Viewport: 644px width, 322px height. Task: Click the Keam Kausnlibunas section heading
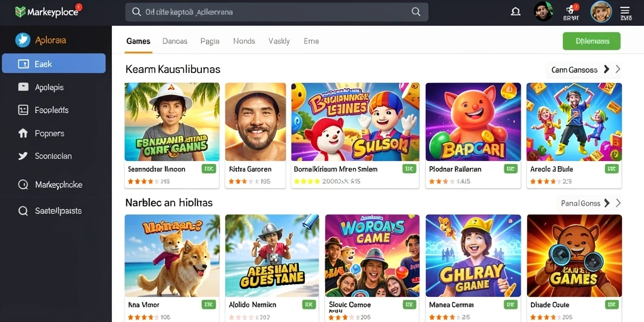pos(173,69)
